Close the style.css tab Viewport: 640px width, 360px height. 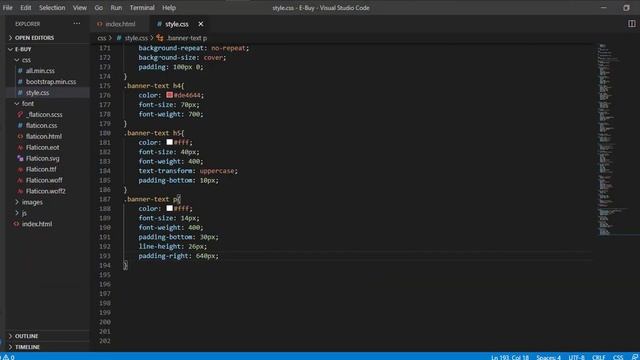click(x=200, y=24)
